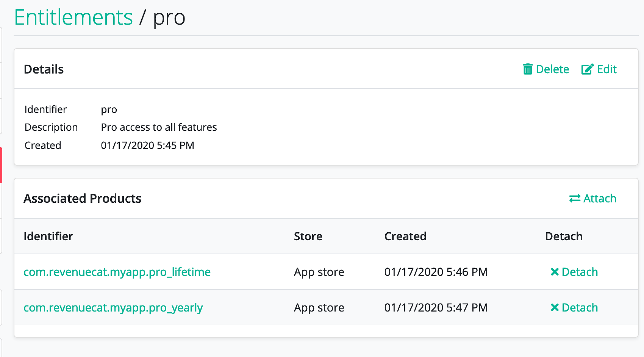Select '01/17/2020 5:47 PM' in pro_yearly row

[x=436, y=308]
